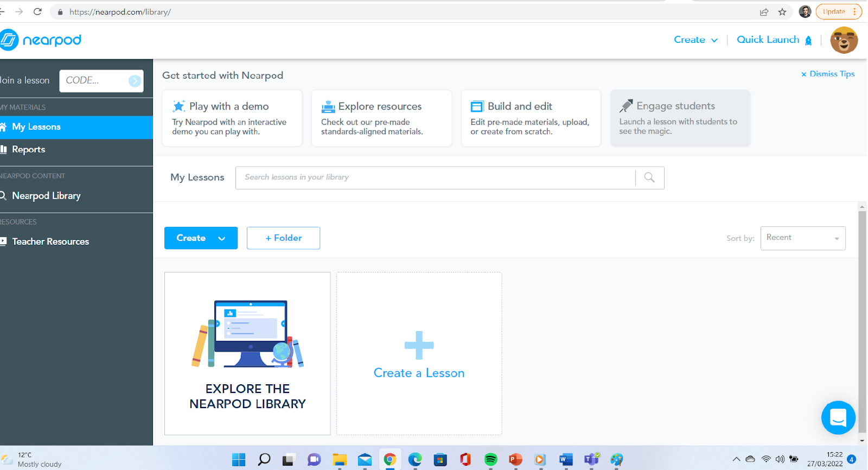This screenshot has width=868, height=470.
Task: Click the volume tray icon
Action: (x=780, y=459)
